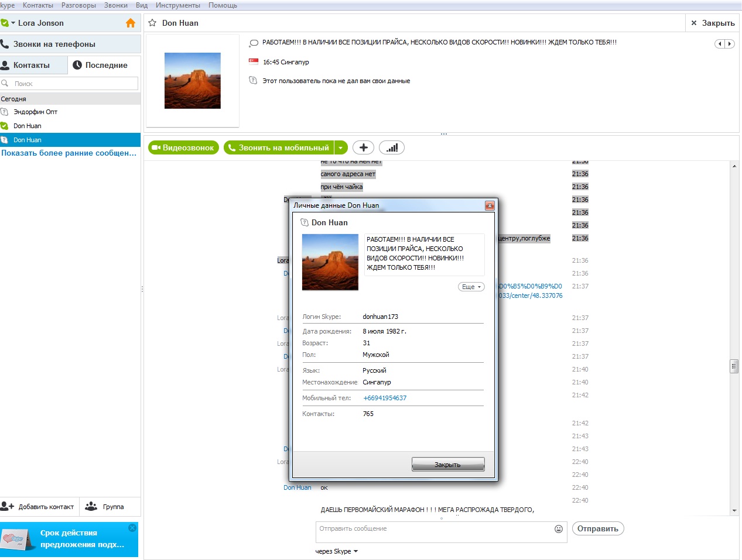The height and width of the screenshot is (560, 742).
Task: Open the Разговоры menu
Action: (x=78, y=5)
